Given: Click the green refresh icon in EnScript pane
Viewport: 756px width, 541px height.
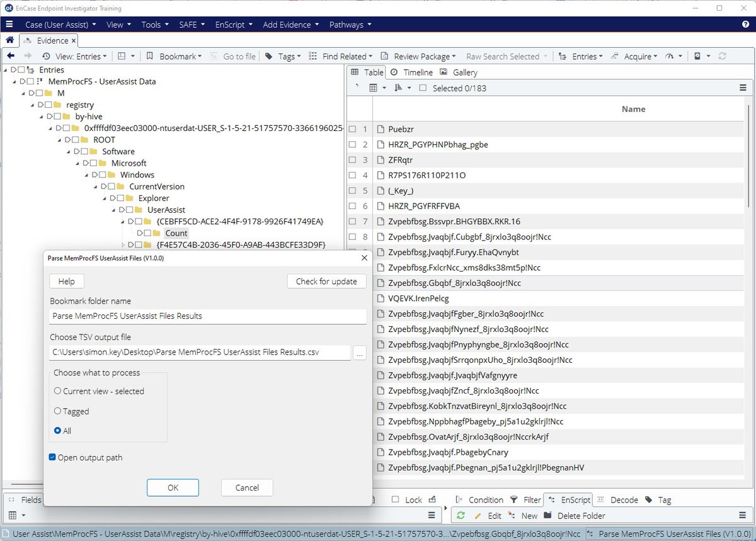Looking at the screenshot, I should coord(461,516).
